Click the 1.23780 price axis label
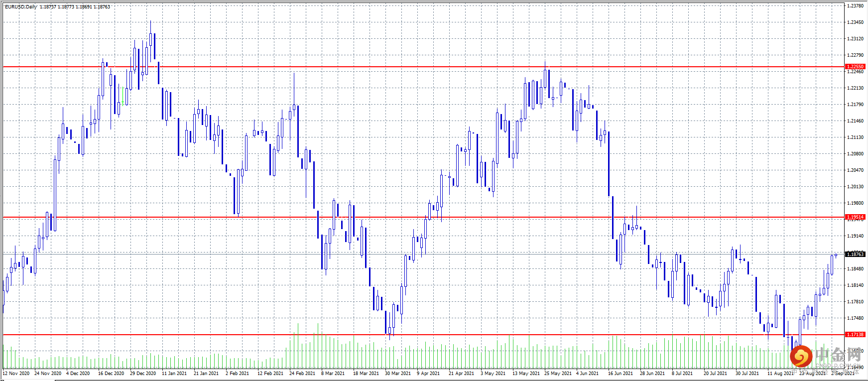This screenshot has width=868, height=381. coord(856,6)
